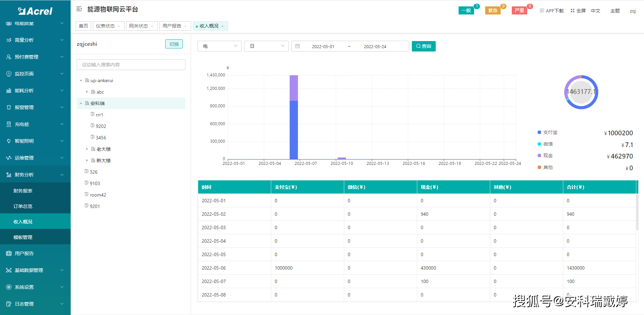
Task: Enter fullscreen with 全屏 icon
Action: [572, 11]
